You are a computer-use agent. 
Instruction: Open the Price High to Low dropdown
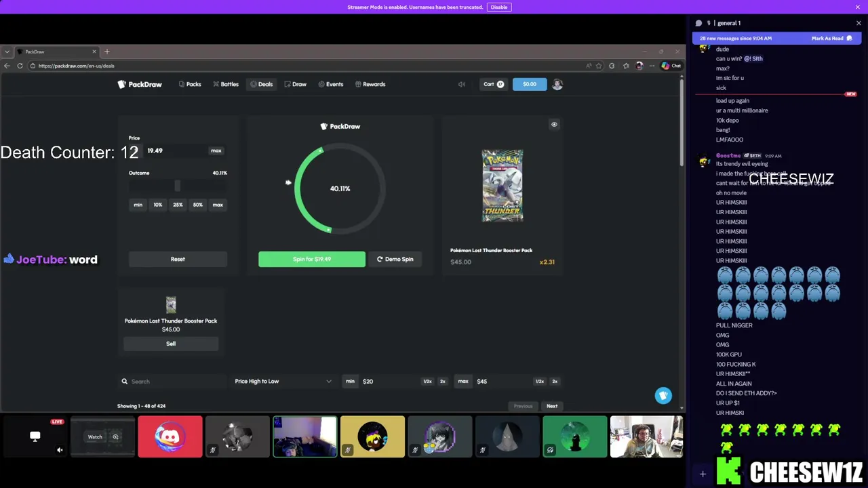click(283, 382)
